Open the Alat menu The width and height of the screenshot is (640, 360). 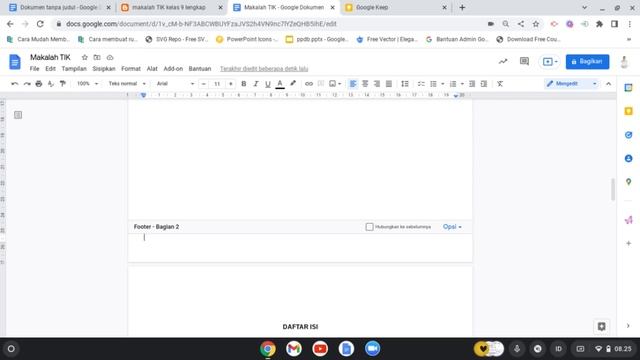[x=152, y=69]
